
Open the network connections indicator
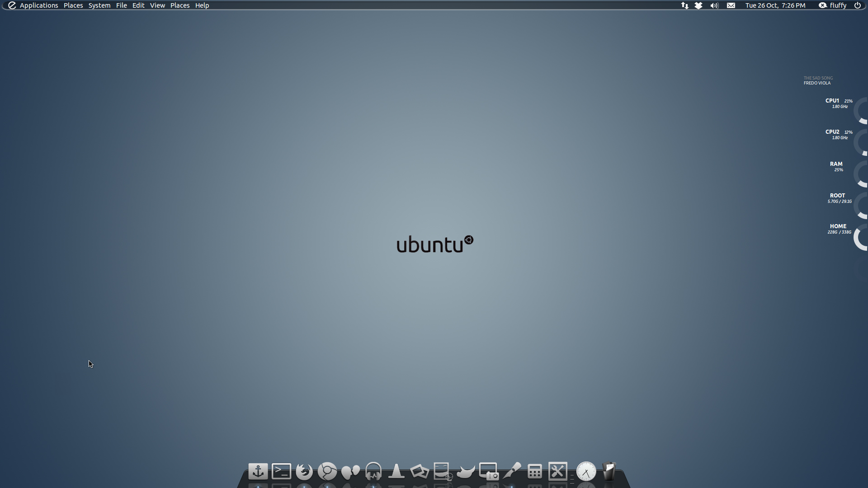[685, 5]
